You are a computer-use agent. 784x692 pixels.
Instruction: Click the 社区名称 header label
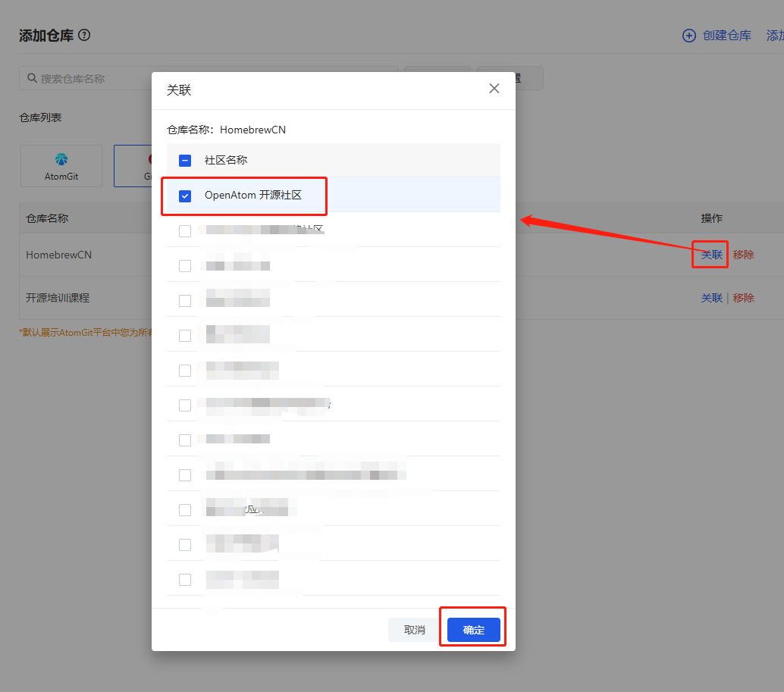coord(226,160)
